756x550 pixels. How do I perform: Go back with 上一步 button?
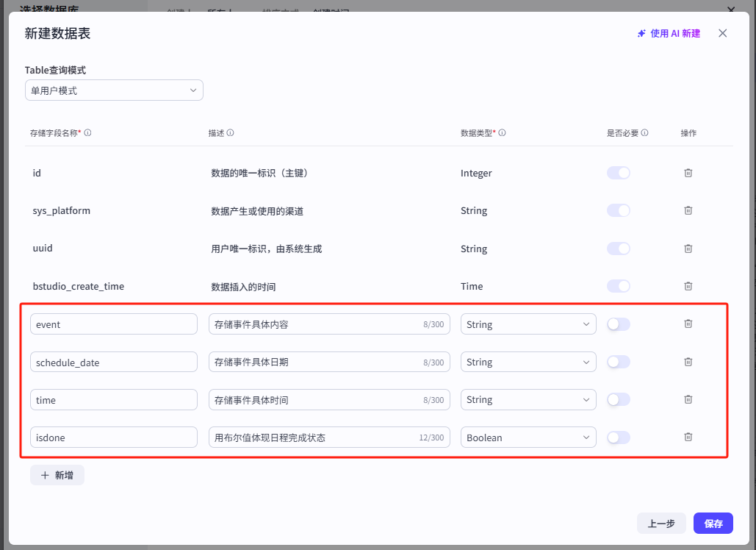[661, 524]
